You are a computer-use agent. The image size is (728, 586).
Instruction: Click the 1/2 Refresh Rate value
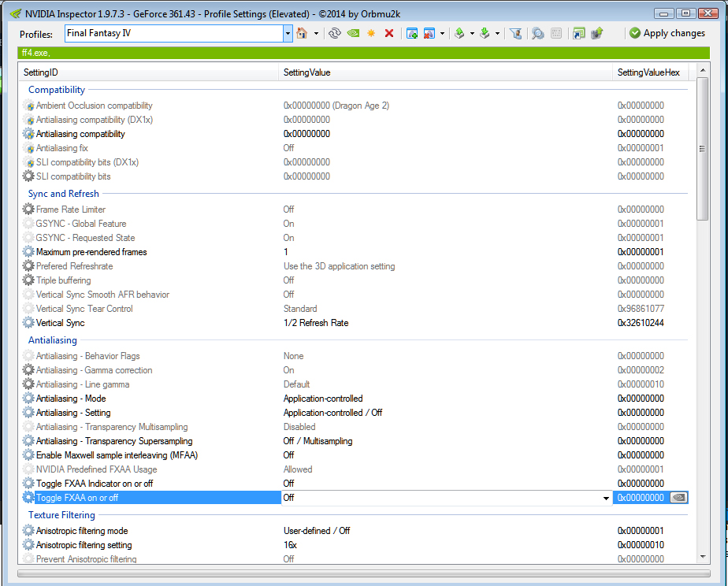(x=316, y=323)
